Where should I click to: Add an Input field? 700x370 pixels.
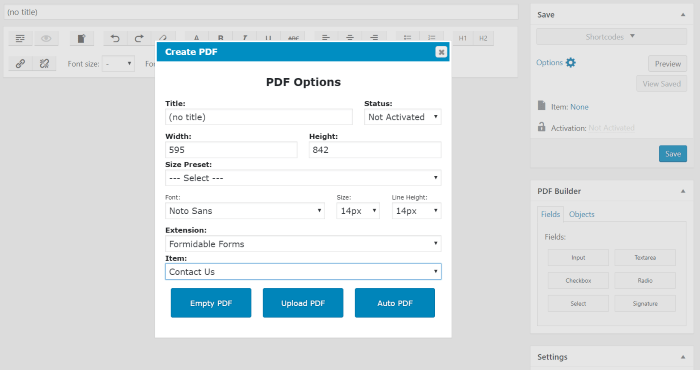tap(578, 258)
